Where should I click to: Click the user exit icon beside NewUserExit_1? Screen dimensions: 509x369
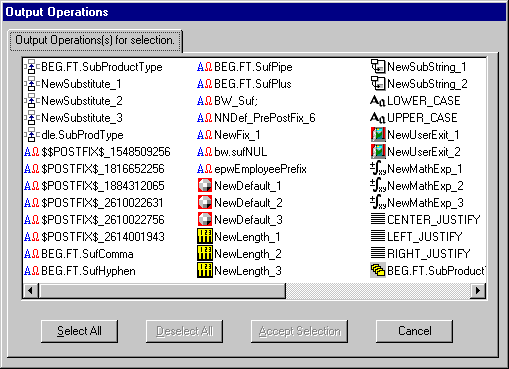378,135
